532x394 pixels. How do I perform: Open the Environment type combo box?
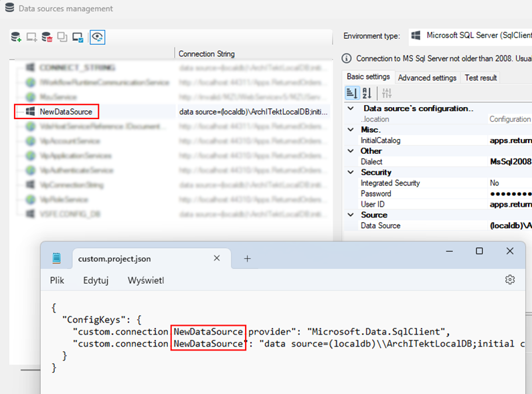(470, 35)
